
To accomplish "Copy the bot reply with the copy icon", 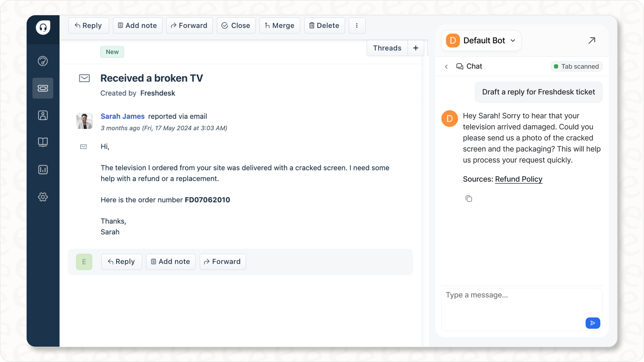I will (x=468, y=198).
